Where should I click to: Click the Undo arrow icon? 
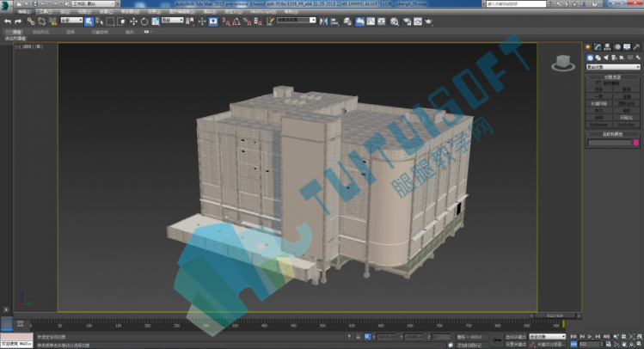(8, 21)
